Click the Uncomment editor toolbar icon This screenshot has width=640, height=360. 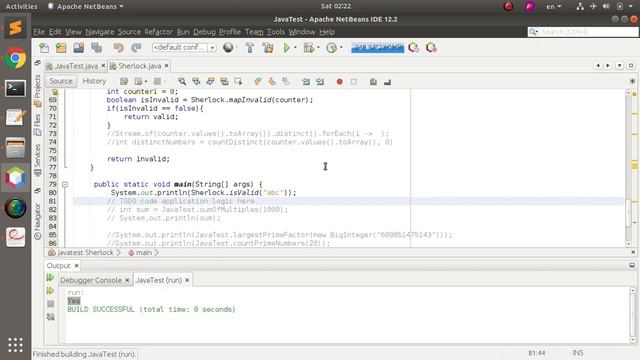point(387,82)
